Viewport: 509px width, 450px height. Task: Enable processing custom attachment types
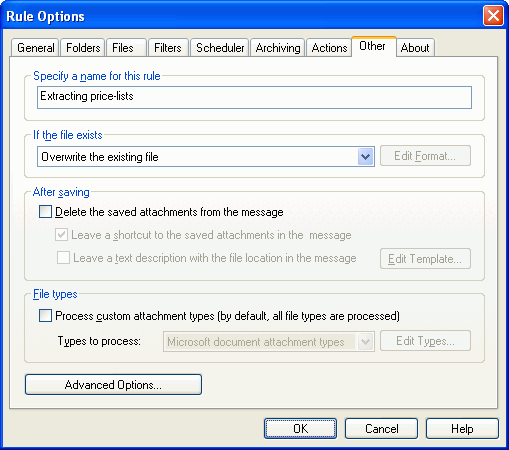[45, 315]
